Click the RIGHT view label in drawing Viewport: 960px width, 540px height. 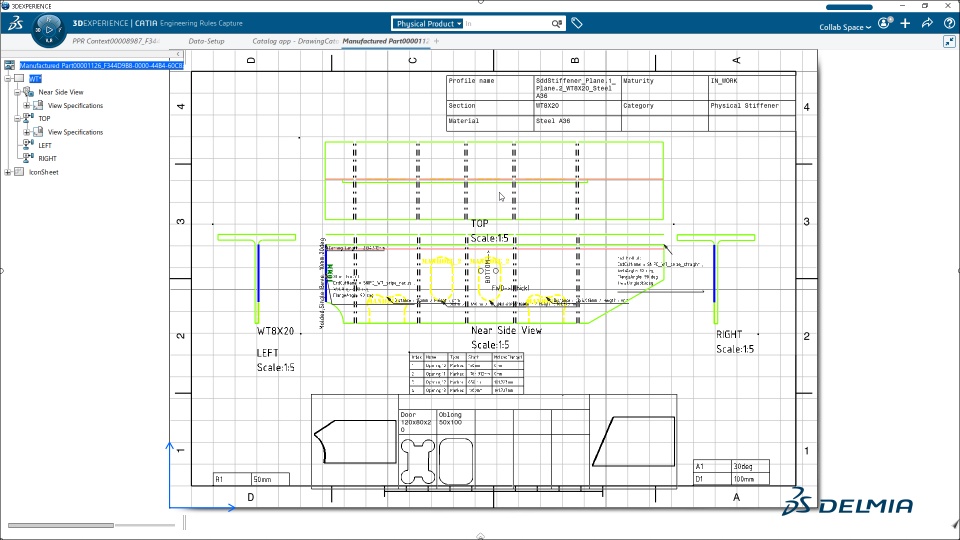point(729,334)
